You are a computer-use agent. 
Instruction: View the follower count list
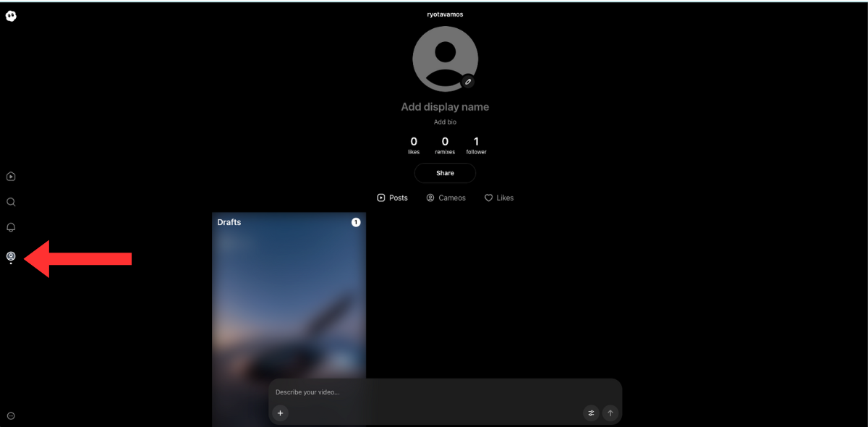coord(476,145)
